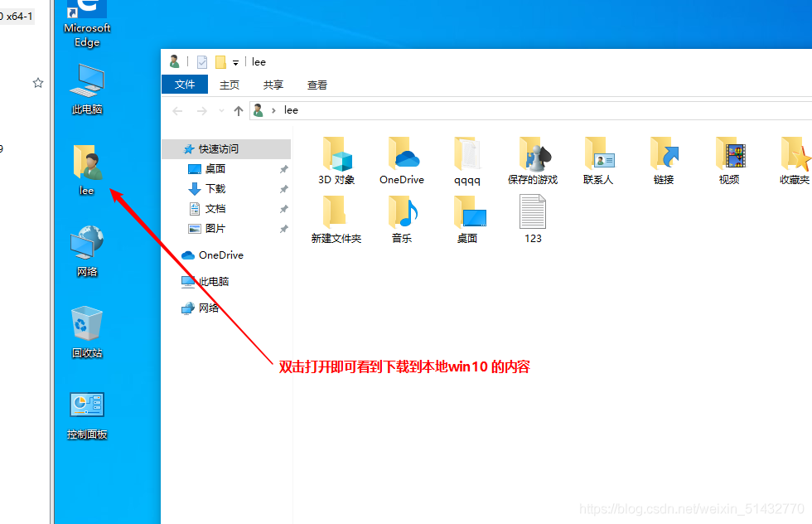Select the 联系人 folder
This screenshot has height=524, width=812.
coord(598,161)
